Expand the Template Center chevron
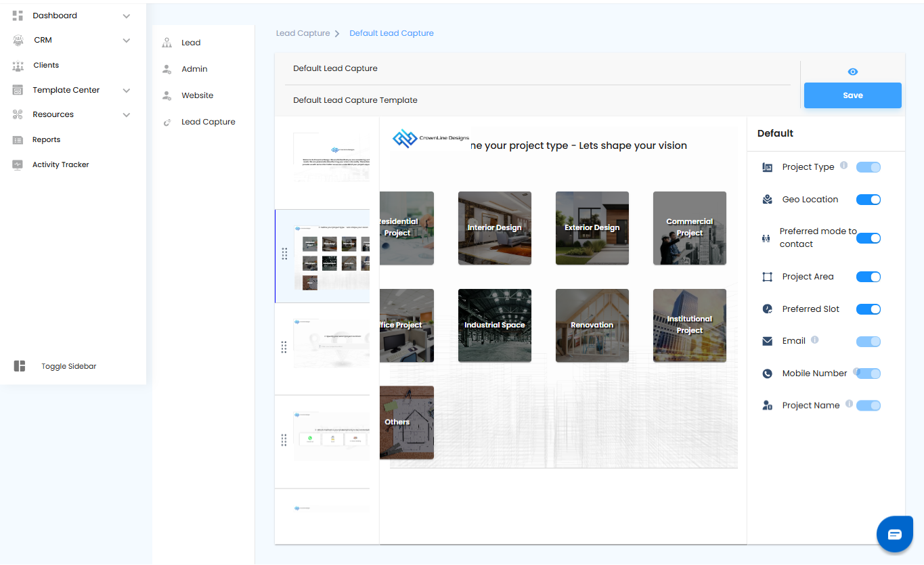The image size is (924, 565). [x=127, y=91]
